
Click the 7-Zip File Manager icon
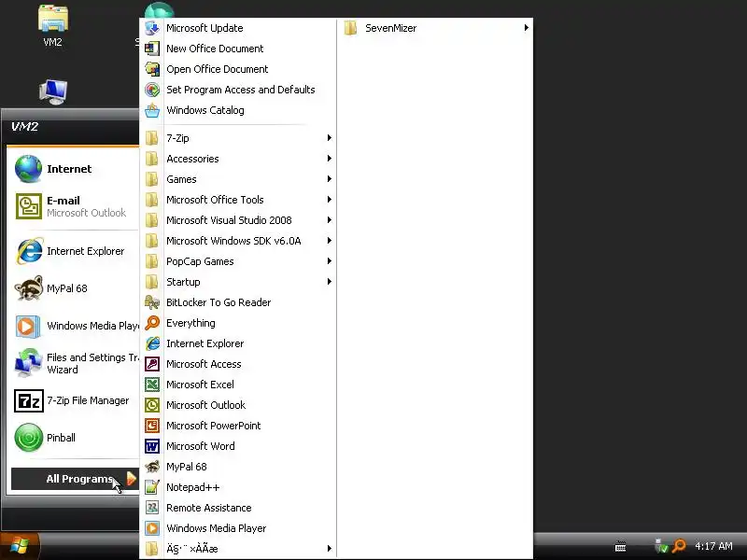coord(29,400)
